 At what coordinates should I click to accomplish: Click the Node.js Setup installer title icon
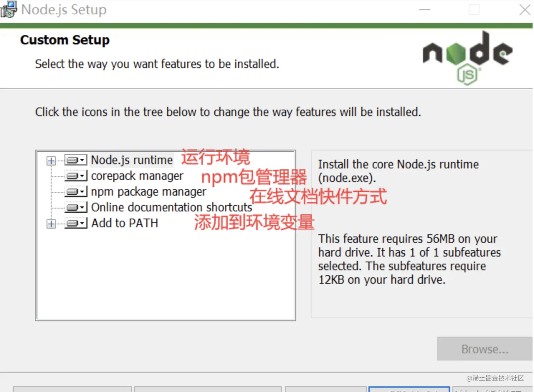8,9
